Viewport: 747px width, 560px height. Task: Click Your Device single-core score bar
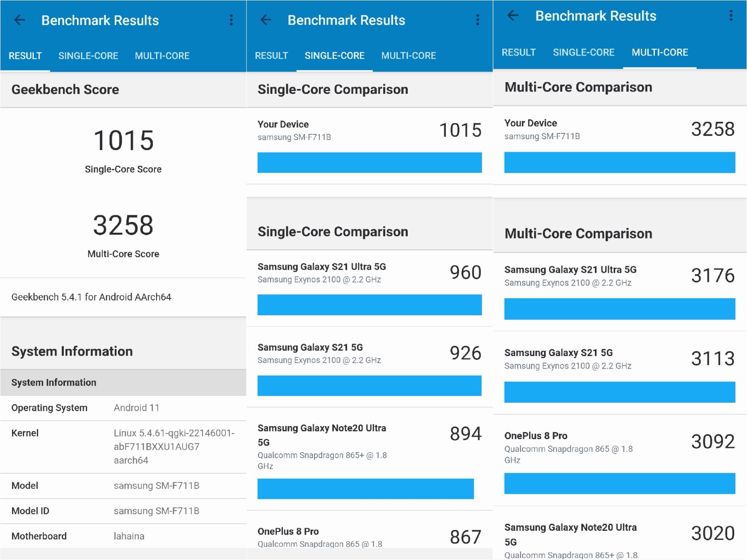coord(369,163)
